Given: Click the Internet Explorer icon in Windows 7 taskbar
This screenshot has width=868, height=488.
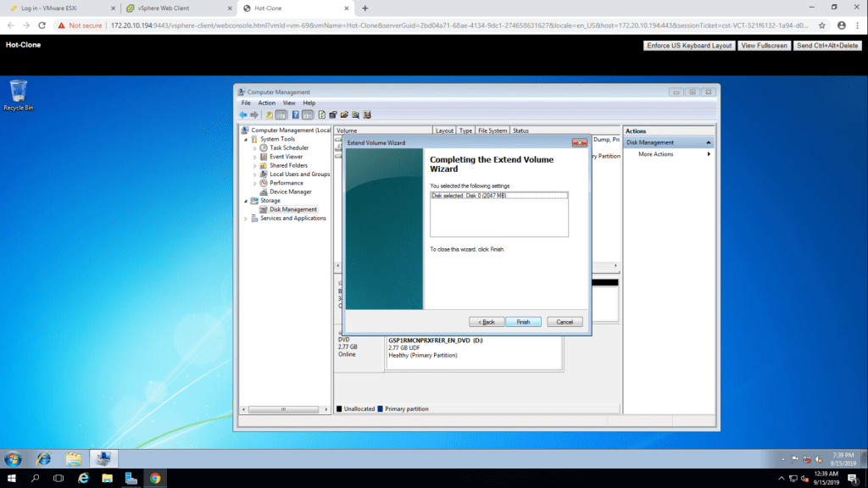Looking at the screenshot, I should coord(43,458).
